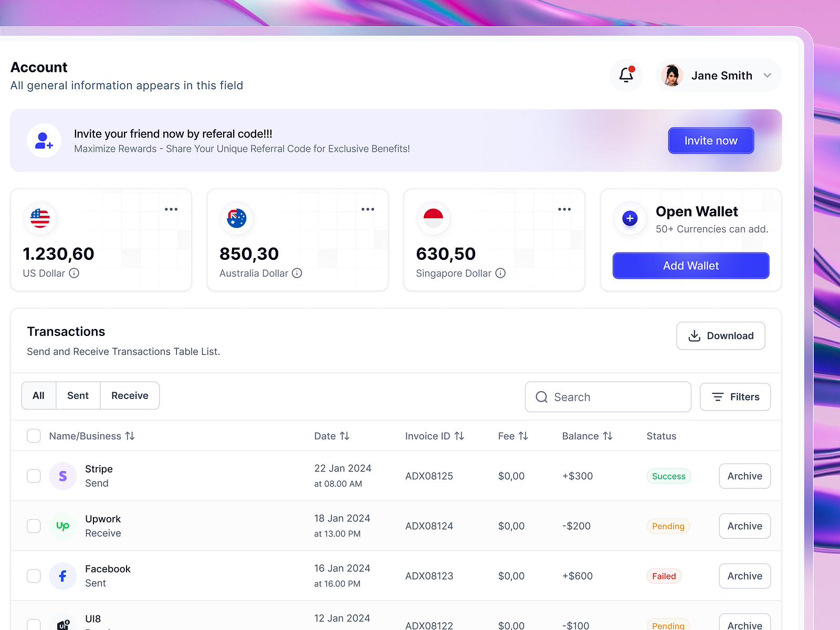Click the Open Wallet plus icon
This screenshot has height=630, width=840.
[630, 218]
